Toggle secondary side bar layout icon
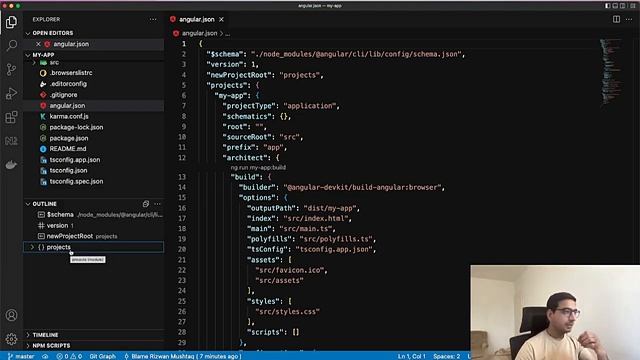The image size is (640, 360). [622, 6]
